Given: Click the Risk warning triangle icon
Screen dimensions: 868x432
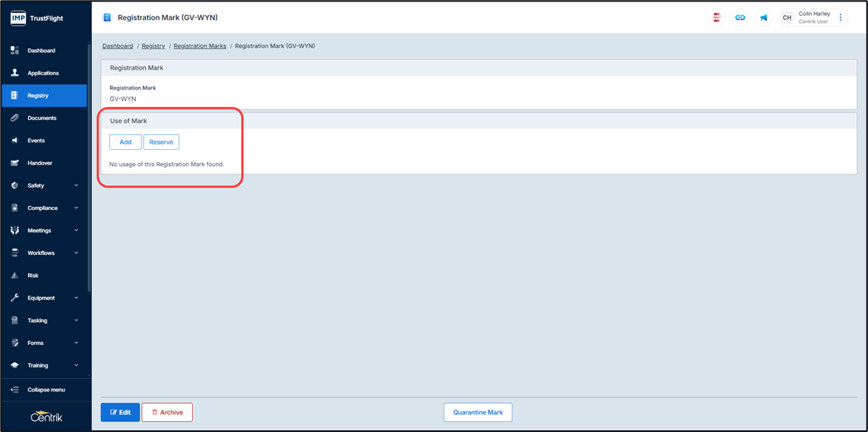Looking at the screenshot, I should coord(16,276).
